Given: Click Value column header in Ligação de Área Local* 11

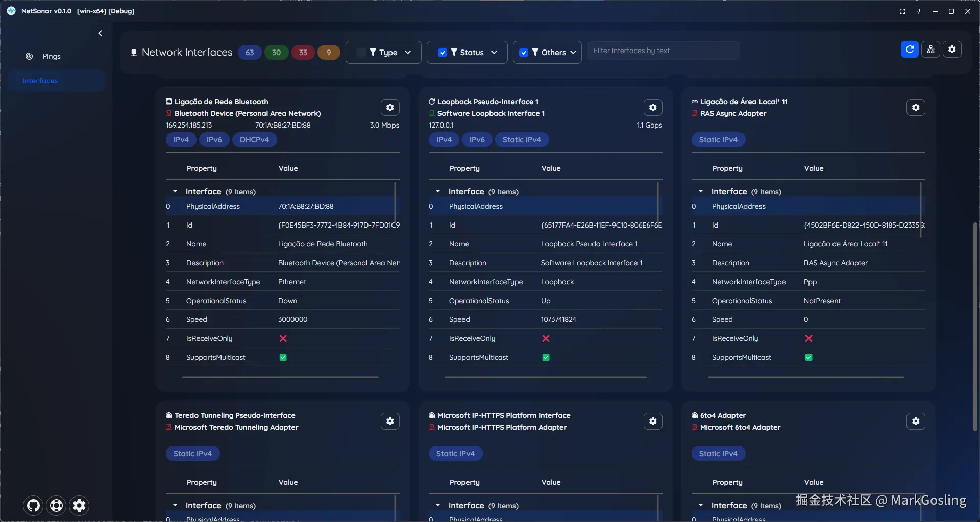Looking at the screenshot, I should (x=814, y=168).
